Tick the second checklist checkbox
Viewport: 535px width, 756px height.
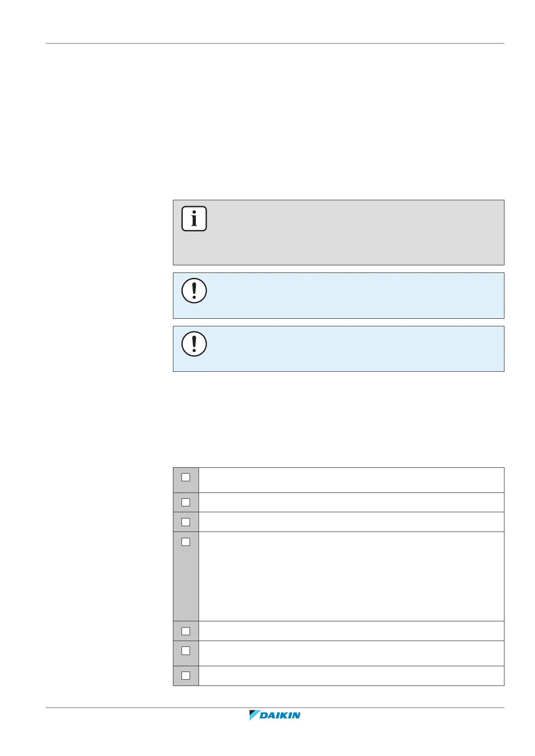(186, 502)
